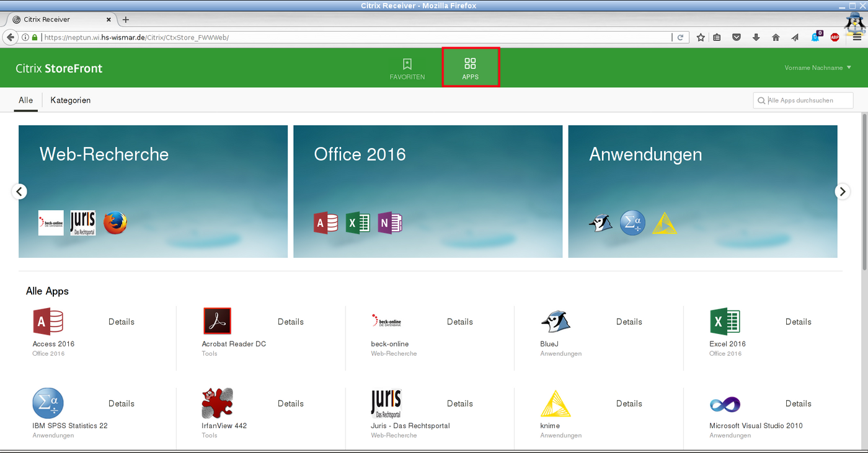868x453 pixels.
Task: Open user menu Vorname Nachname
Action: click(818, 68)
